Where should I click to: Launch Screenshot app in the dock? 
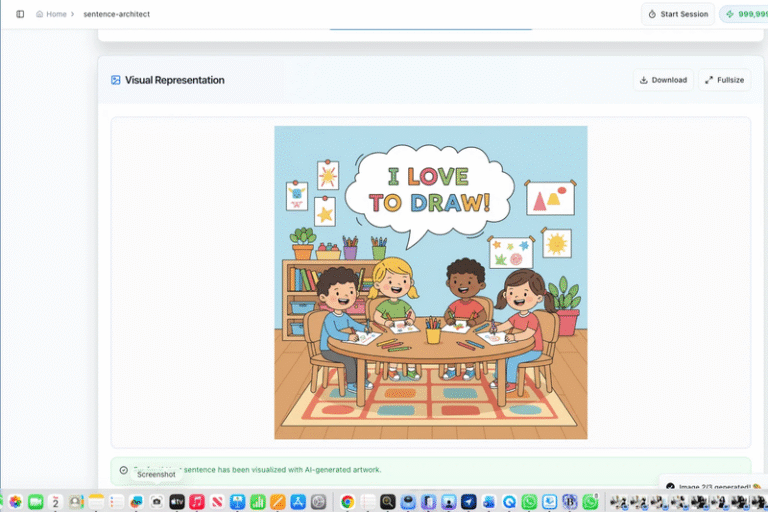156,502
